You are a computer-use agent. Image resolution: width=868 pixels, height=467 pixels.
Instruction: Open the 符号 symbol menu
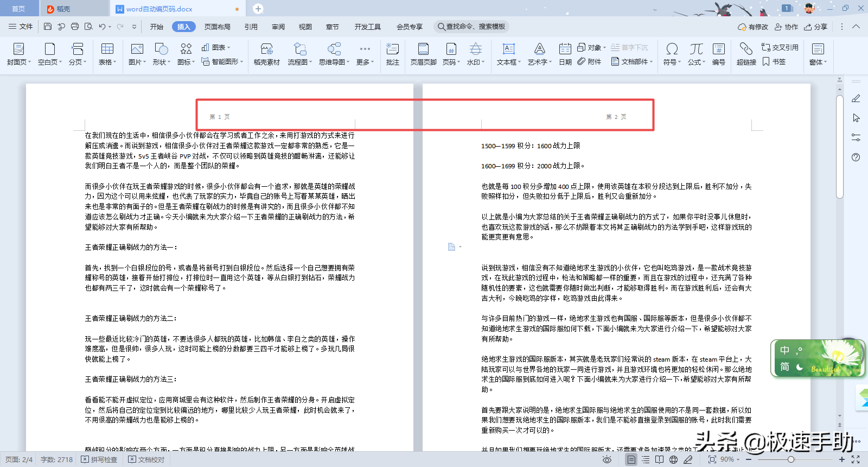[672, 54]
